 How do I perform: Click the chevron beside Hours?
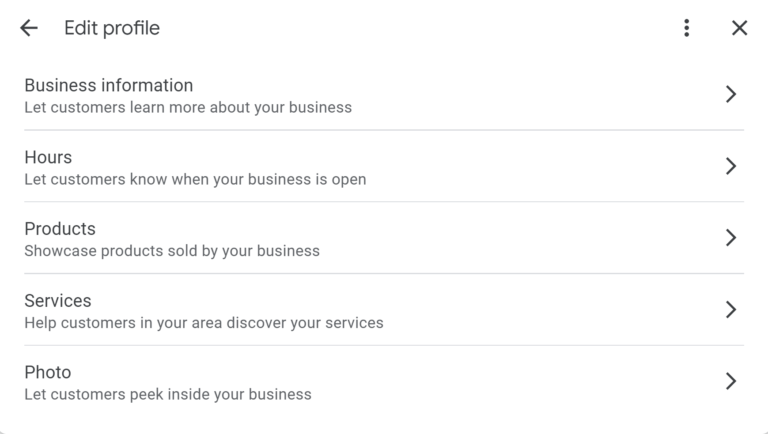click(731, 166)
